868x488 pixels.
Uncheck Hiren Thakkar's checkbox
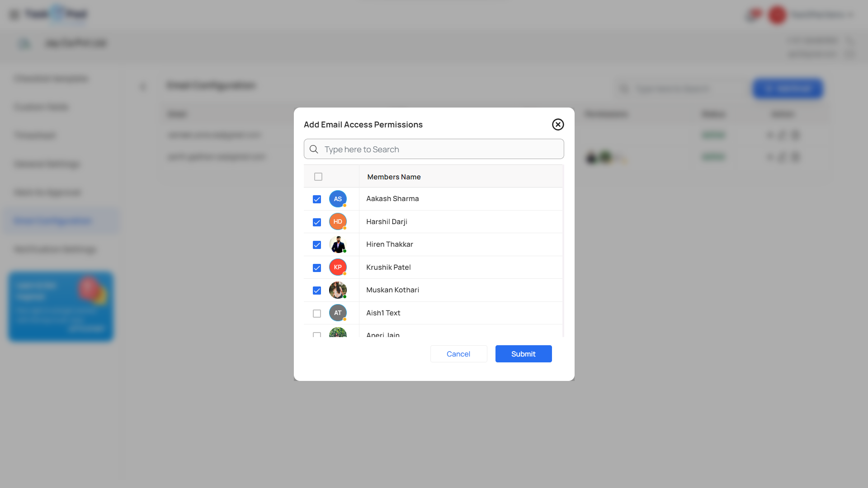(317, 245)
